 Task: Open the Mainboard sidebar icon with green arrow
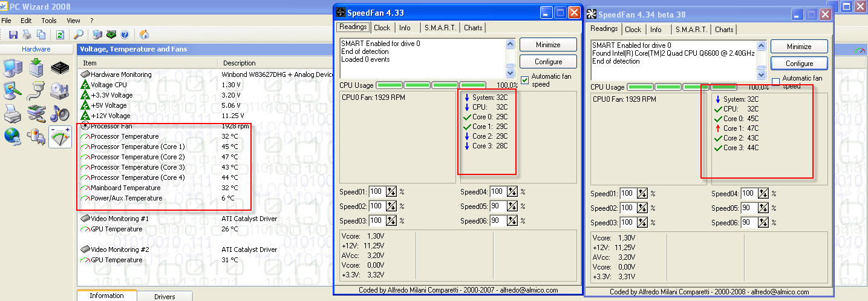[x=36, y=68]
